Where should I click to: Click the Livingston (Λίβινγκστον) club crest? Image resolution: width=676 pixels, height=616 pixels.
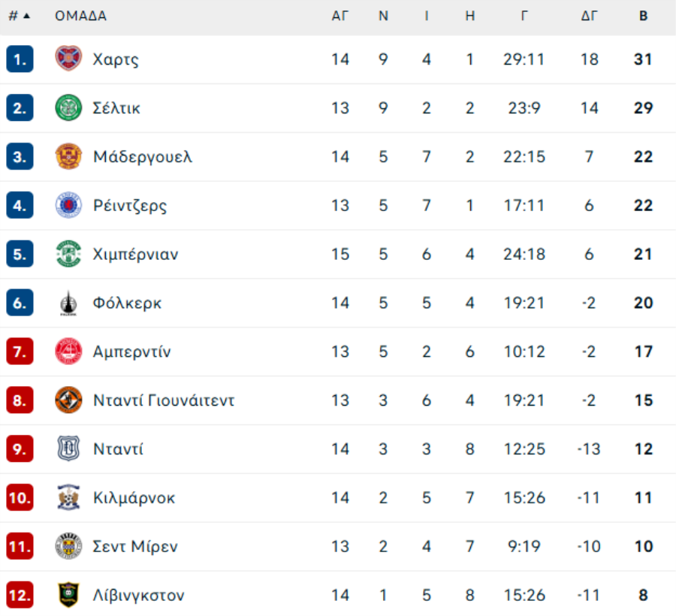click(x=68, y=595)
